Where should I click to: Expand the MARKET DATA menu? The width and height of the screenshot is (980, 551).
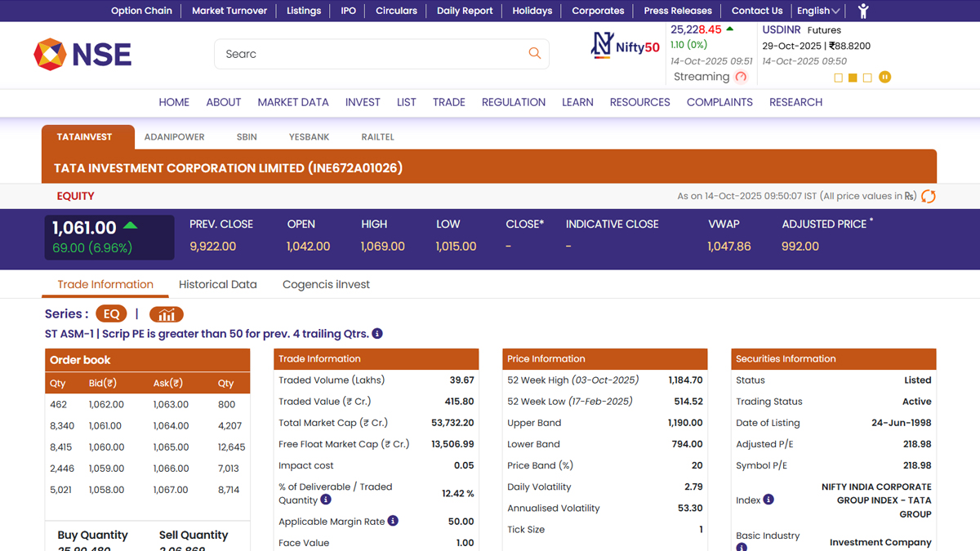pos(293,102)
